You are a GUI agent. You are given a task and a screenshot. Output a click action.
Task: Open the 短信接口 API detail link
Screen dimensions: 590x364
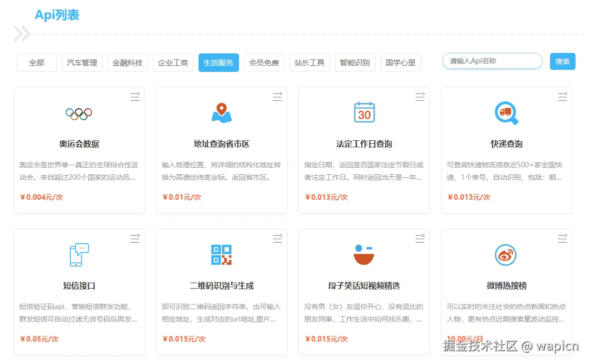(x=78, y=285)
